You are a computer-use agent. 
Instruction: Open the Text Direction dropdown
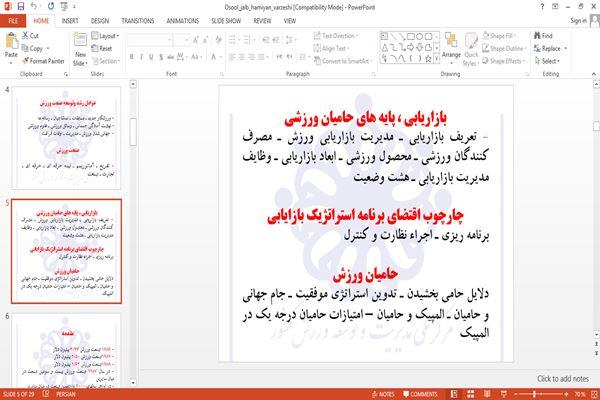(336, 36)
